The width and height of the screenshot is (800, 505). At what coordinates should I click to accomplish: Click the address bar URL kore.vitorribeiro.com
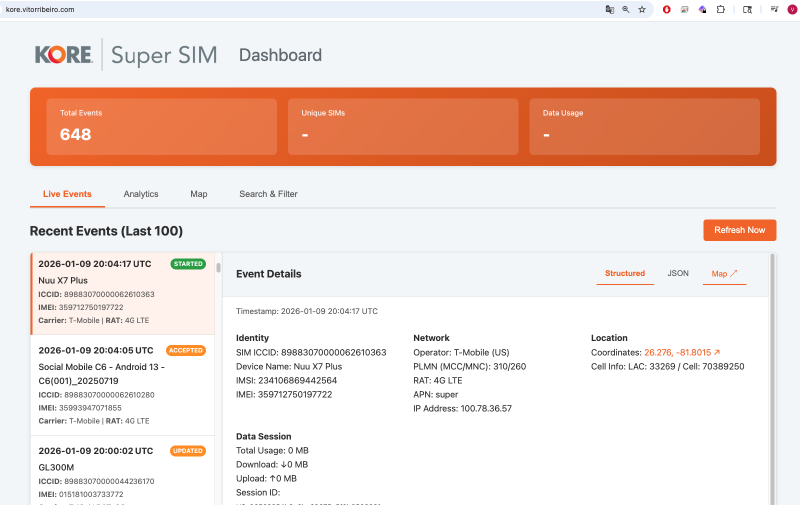pos(40,9)
